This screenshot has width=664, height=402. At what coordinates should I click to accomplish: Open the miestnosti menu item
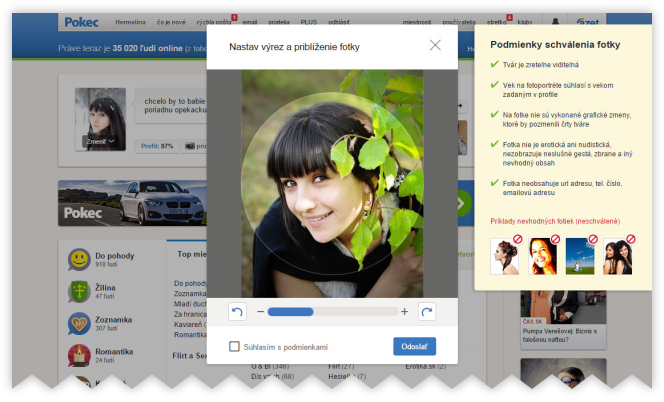tap(417, 22)
